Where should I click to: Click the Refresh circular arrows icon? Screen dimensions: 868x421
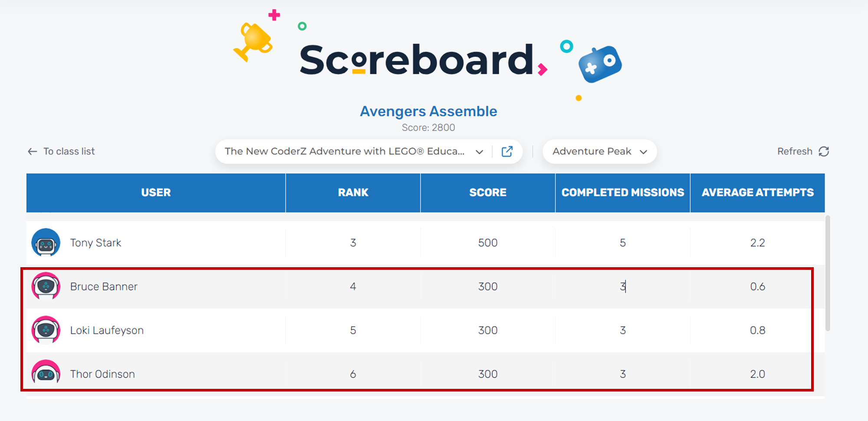[824, 151]
